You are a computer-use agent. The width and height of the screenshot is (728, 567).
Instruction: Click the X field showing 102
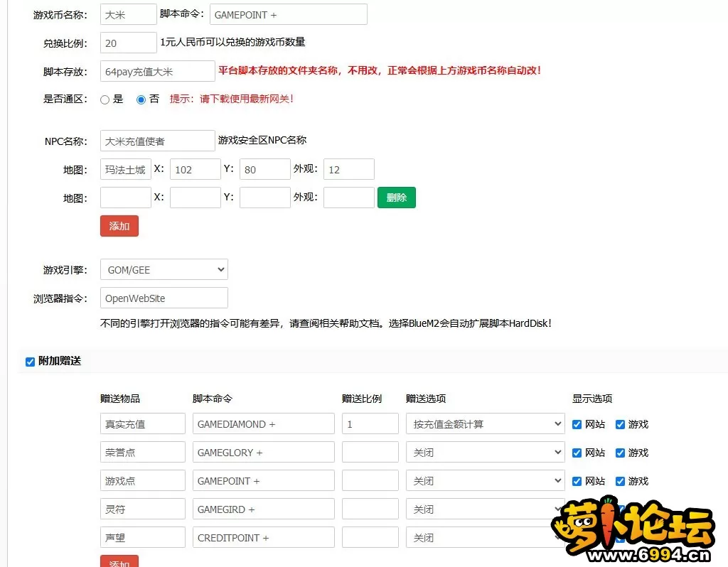pyautogui.click(x=196, y=169)
